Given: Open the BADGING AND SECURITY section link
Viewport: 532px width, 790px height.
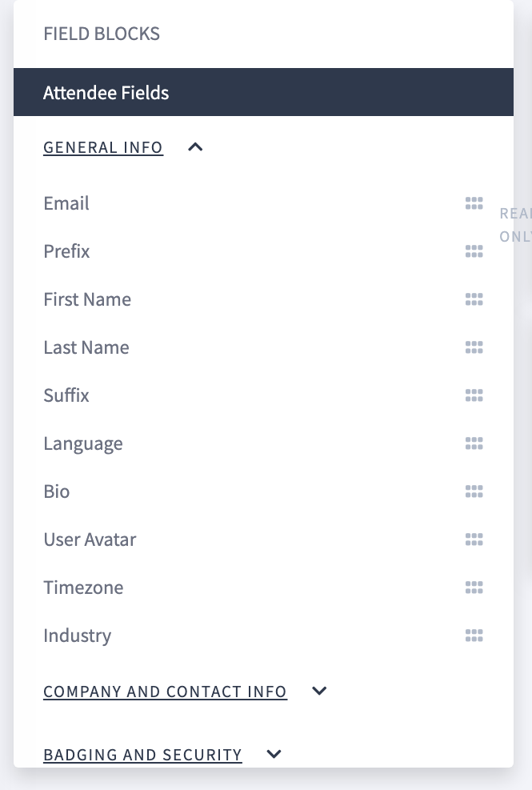Looking at the screenshot, I should pos(142,755).
